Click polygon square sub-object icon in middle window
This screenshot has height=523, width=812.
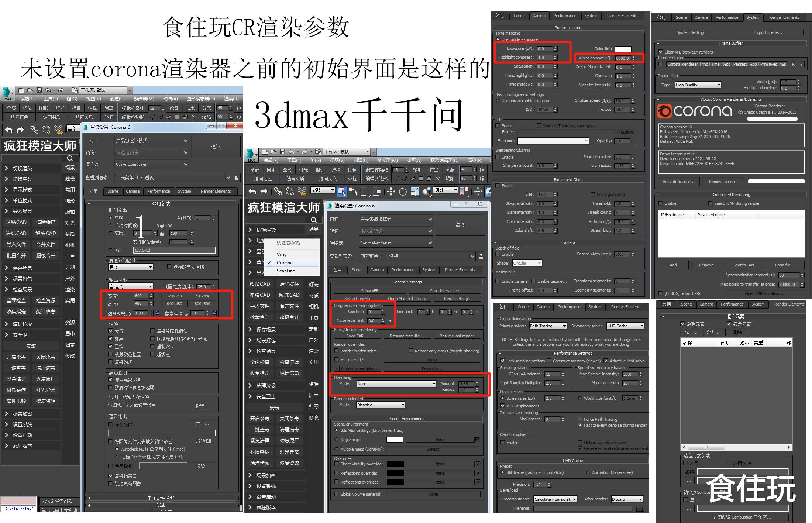point(420,179)
